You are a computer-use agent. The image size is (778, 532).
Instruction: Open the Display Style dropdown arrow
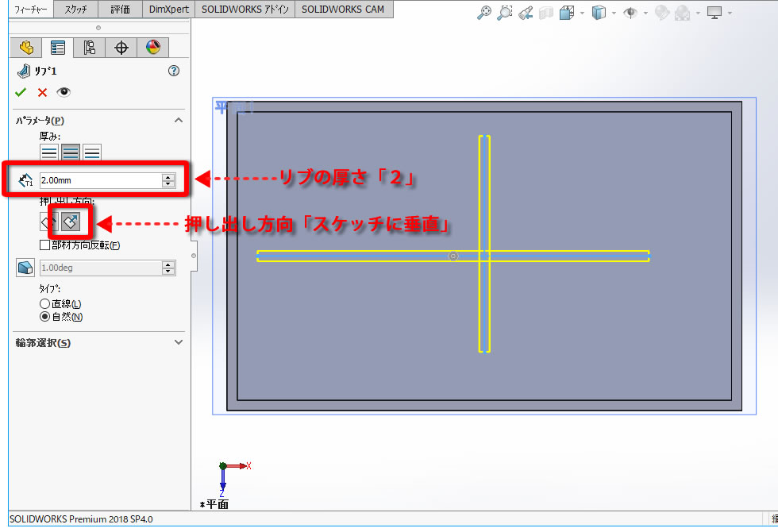[614, 13]
